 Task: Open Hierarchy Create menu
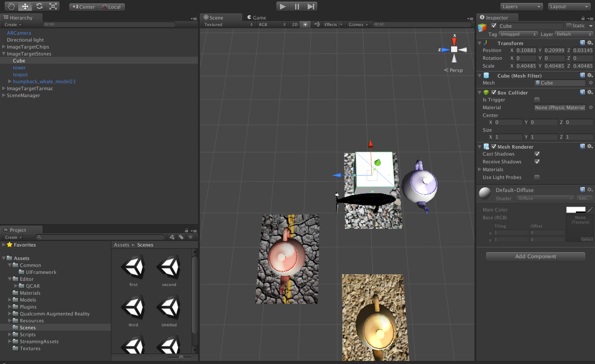tap(13, 24)
